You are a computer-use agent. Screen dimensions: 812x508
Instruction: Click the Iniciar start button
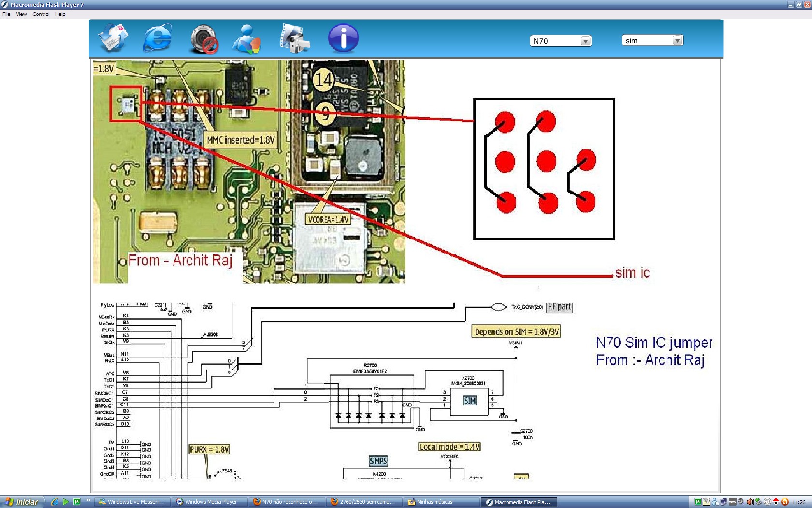pos(22,502)
